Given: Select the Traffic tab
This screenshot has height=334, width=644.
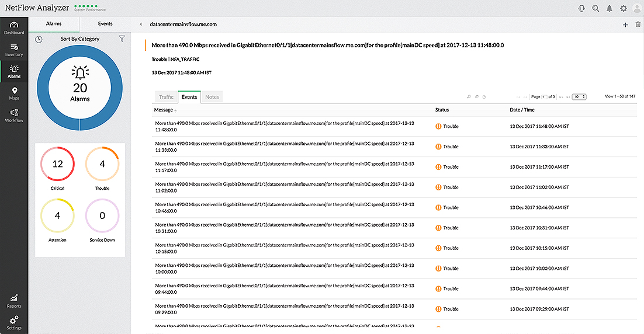Looking at the screenshot, I should [x=167, y=97].
